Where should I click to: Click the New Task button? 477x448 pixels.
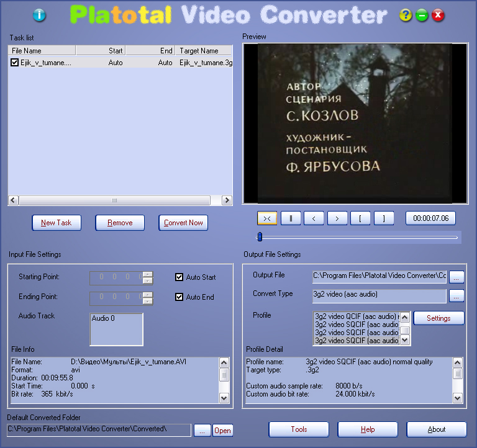click(57, 223)
